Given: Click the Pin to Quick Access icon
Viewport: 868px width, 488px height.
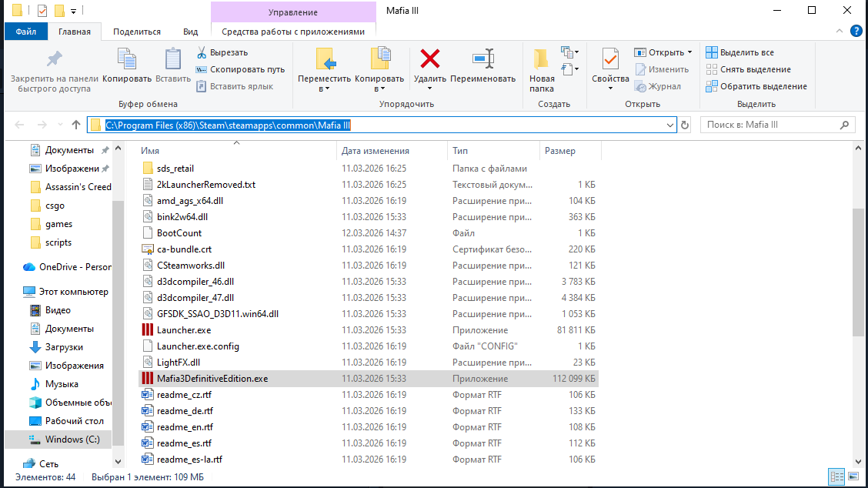Looking at the screenshot, I should tap(54, 58).
